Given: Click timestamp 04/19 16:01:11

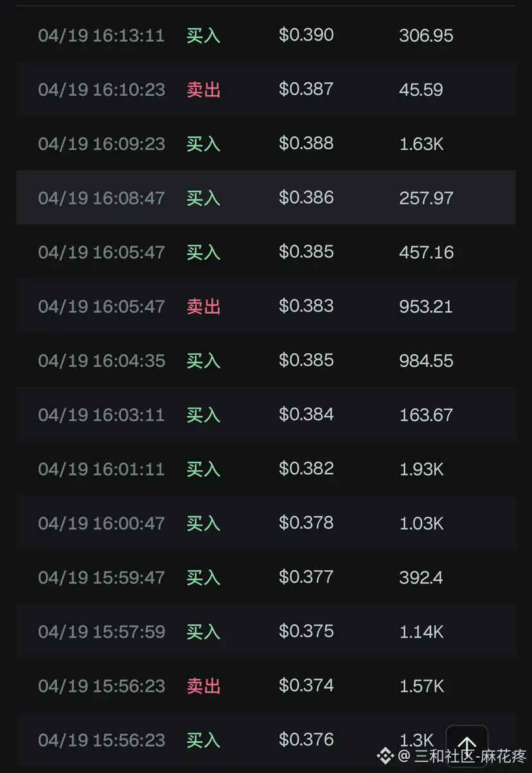Looking at the screenshot, I should (x=102, y=469).
